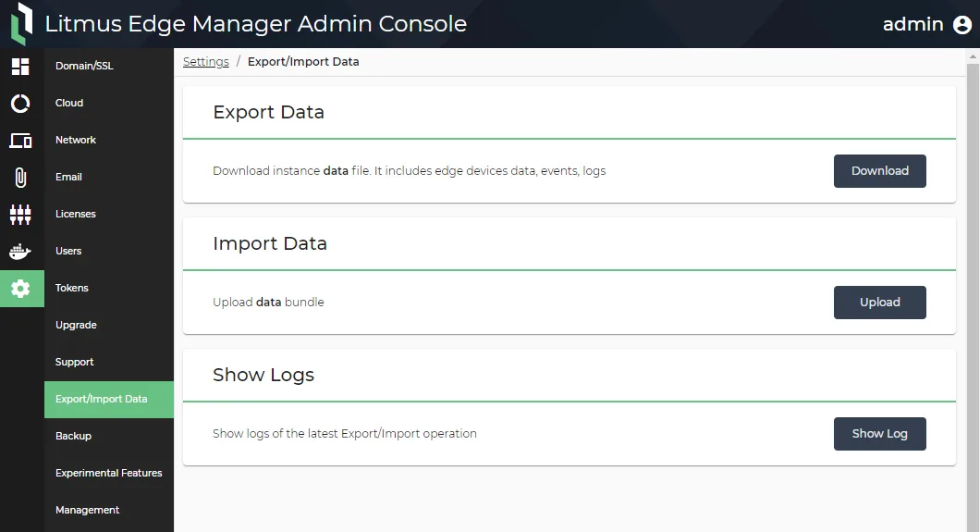Click the page vertical scrollbar
This screenshot has height=532, width=980.
tap(973, 297)
